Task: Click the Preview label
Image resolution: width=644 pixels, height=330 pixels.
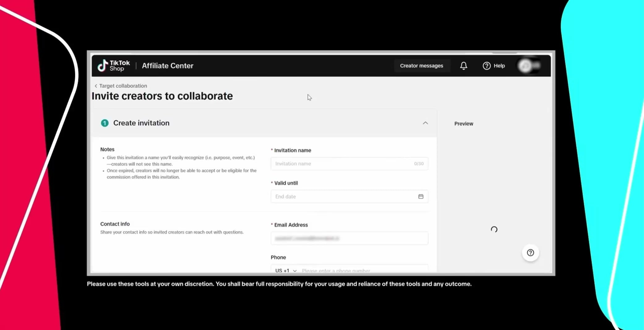Action: 464,124
